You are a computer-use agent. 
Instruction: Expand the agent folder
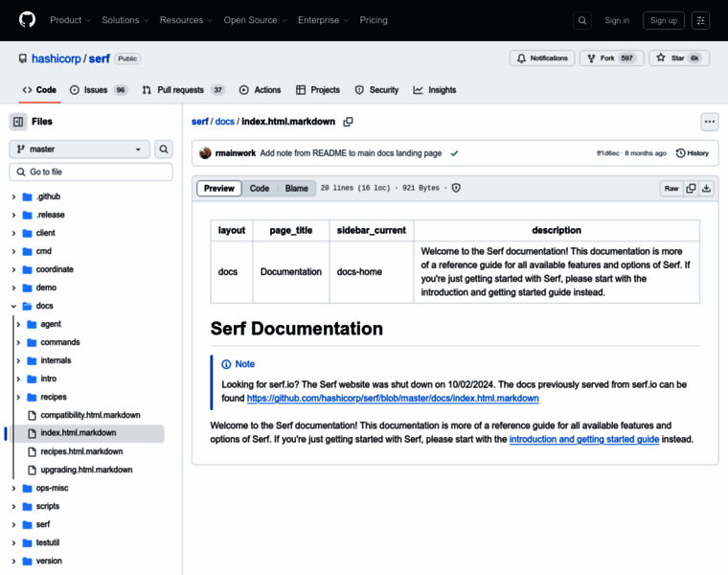point(18,325)
